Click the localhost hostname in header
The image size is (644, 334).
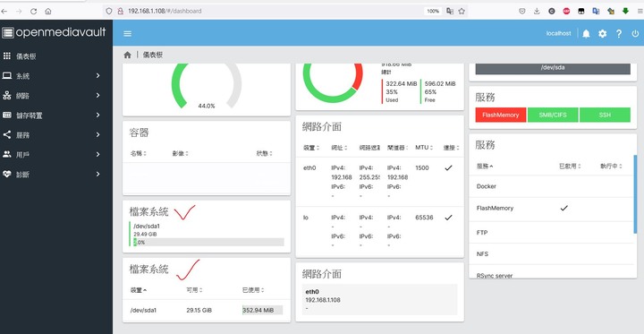tap(558, 33)
